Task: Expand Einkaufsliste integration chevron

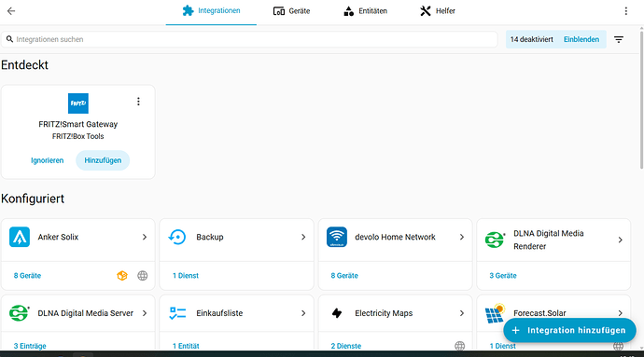Action: point(303,313)
